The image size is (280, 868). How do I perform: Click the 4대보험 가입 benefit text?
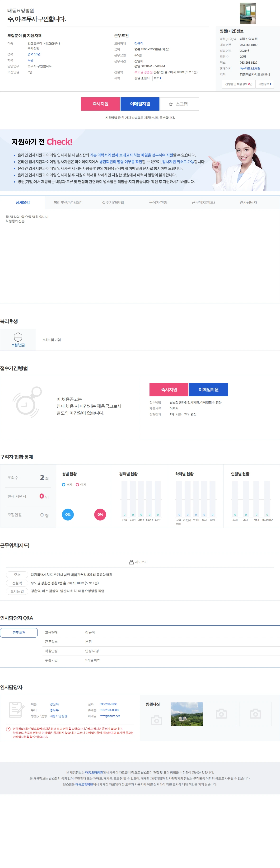point(51,340)
